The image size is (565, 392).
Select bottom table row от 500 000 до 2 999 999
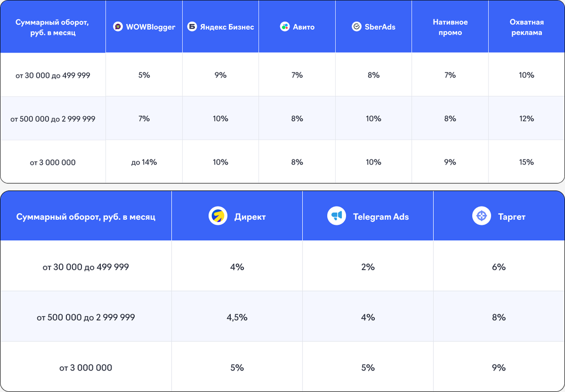pyautogui.click(x=282, y=316)
